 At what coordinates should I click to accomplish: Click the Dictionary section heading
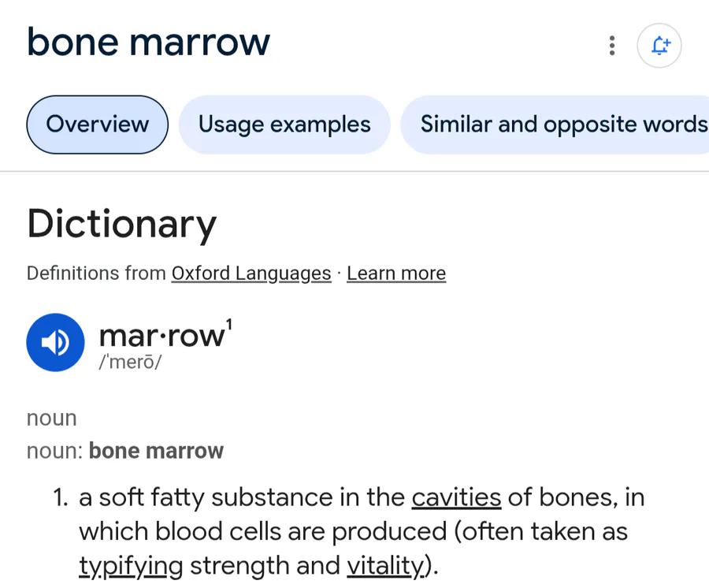(x=121, y=224)
